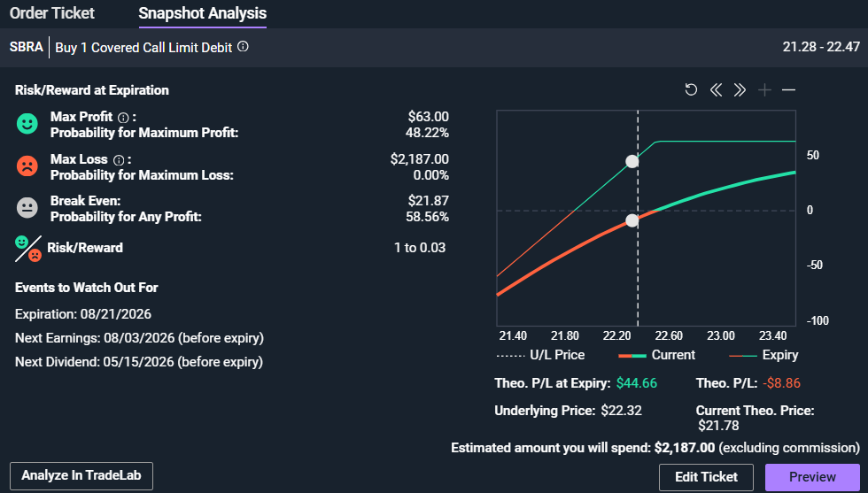
Task: Zoom in the chart with plus icon
Action: (764, 89)
